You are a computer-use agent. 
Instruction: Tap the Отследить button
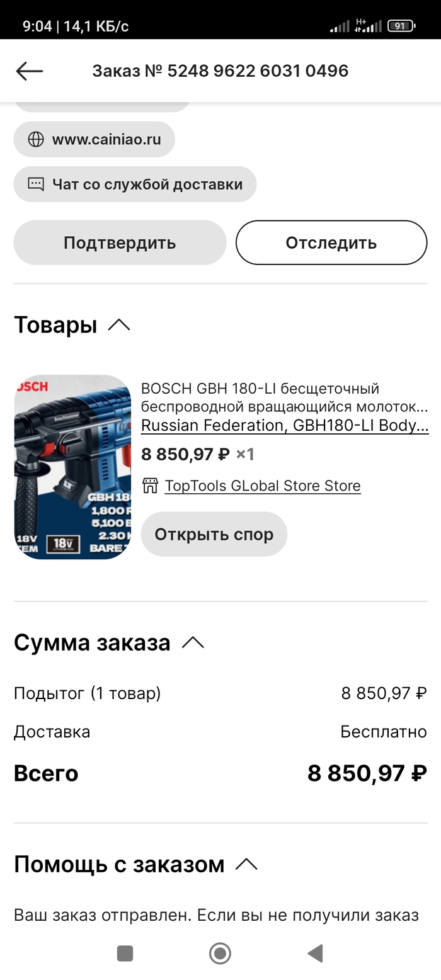click(x=331, y=242)
